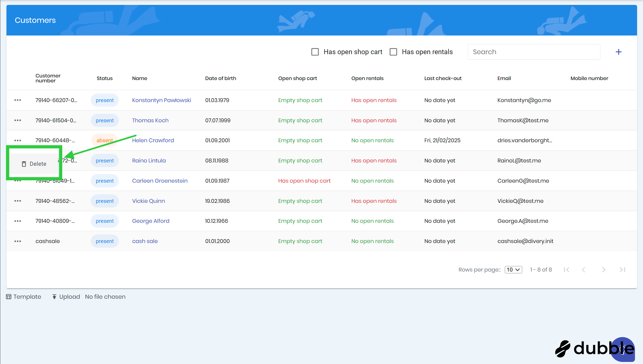643x364 pixels.
Task: Click the plus icon to add customer
Action: pos(618,52)
